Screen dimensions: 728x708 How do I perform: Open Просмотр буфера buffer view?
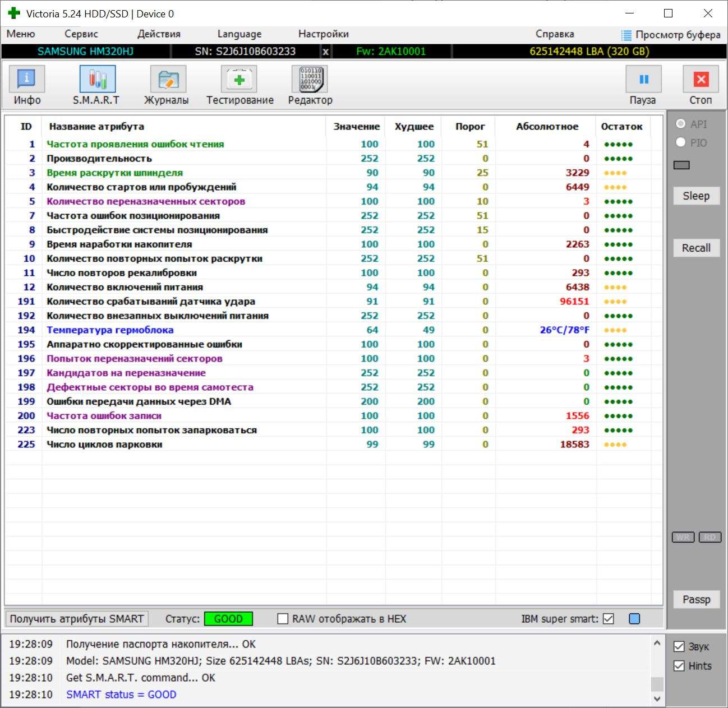pyautogui.click(x=671, y=35)
